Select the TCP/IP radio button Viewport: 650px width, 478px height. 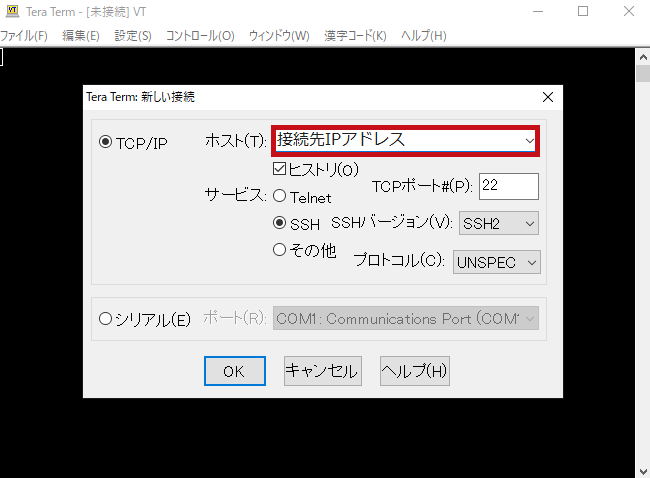click(105, 142)
